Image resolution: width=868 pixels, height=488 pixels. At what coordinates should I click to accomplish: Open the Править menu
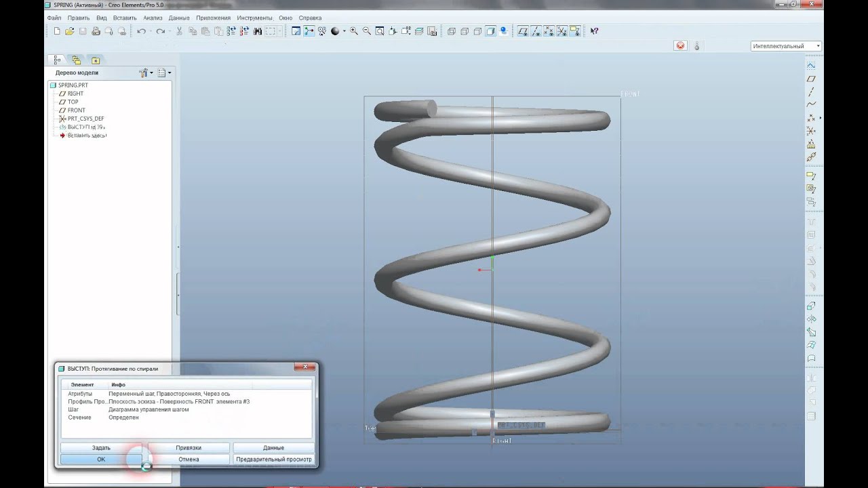(x=79, y=18)
